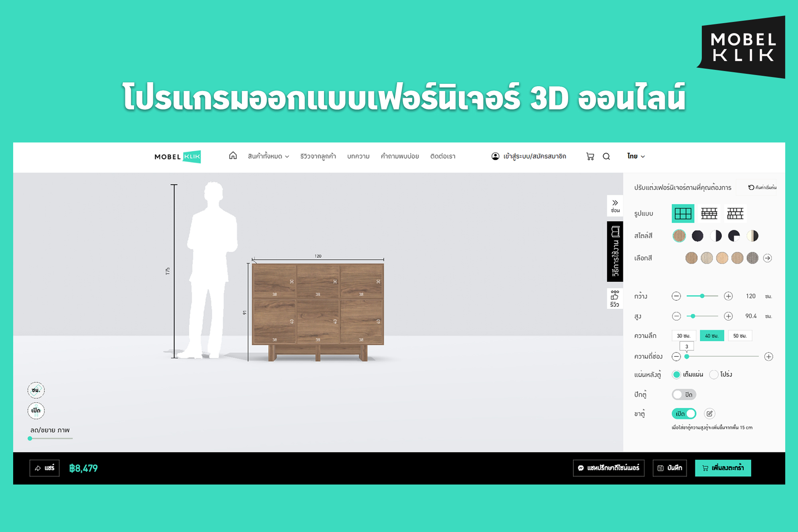Open the shopping cart icon
Image resolution: width=798 pixels, height=532 pixels.
[590, 156]
